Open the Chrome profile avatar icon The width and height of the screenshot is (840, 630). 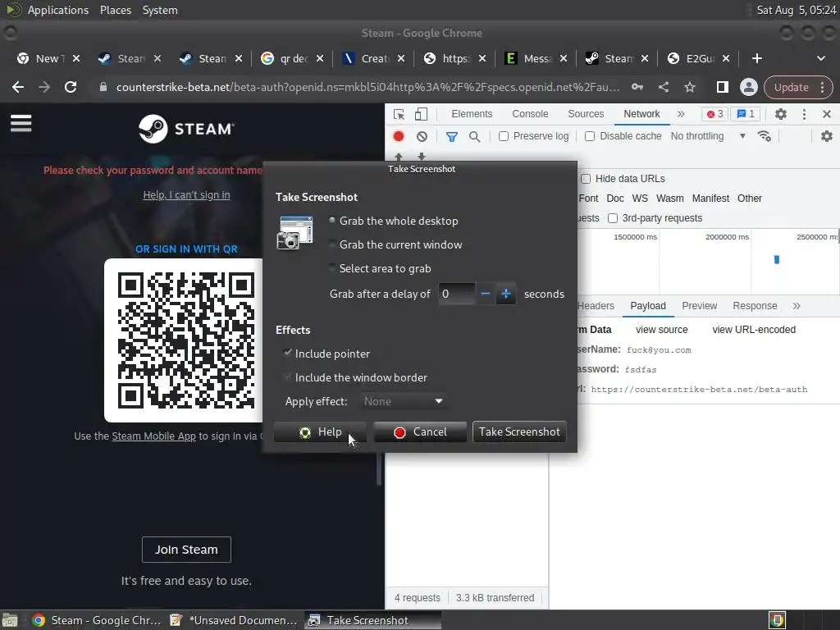click(748, 87)
